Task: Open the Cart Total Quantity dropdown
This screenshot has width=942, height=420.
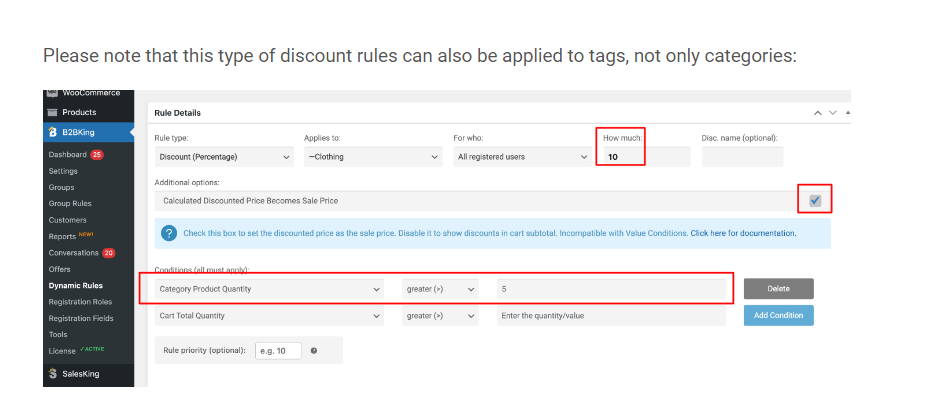Action: [269, 315]
